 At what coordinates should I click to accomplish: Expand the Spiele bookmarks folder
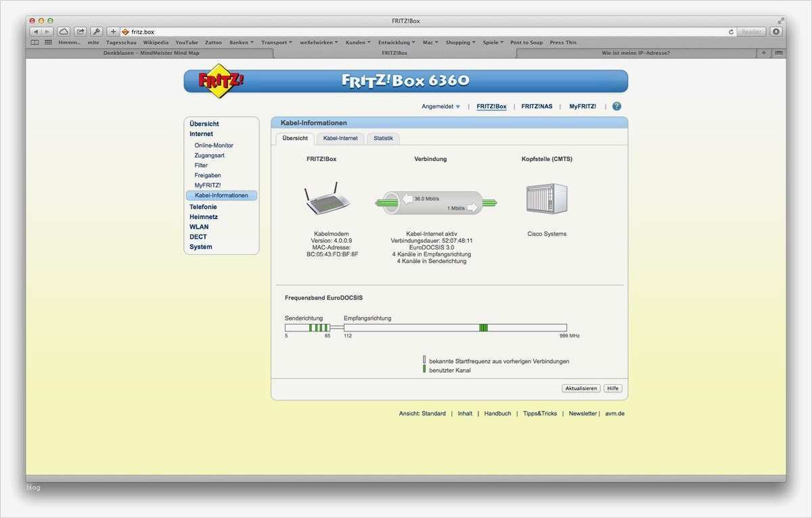tap(493, 42)
